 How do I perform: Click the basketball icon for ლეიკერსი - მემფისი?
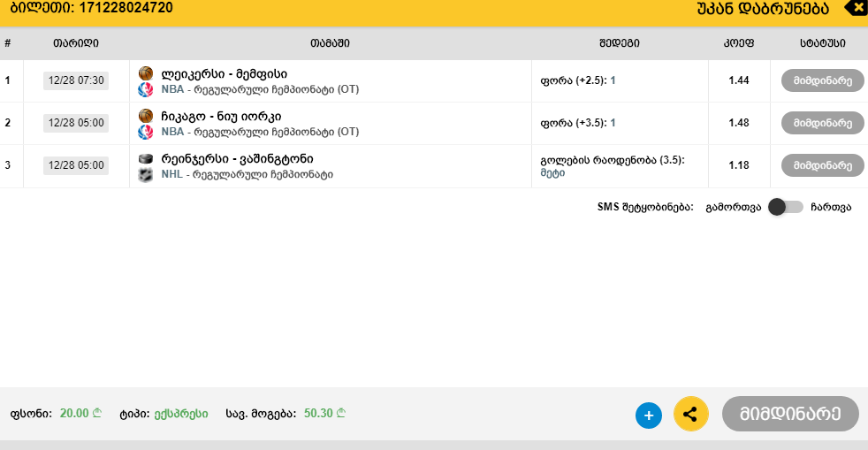tap(146, 73)
